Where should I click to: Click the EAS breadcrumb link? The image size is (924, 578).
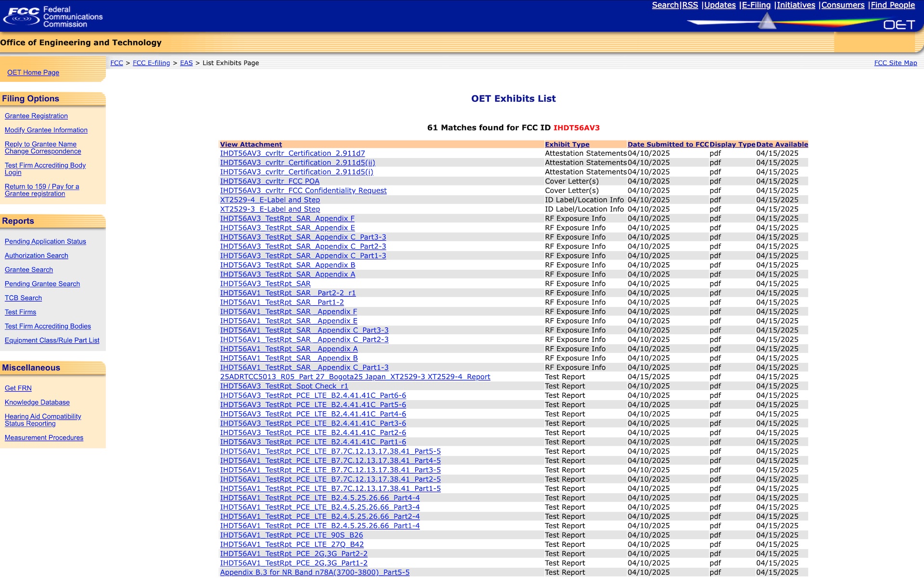[x=186, y=63]
